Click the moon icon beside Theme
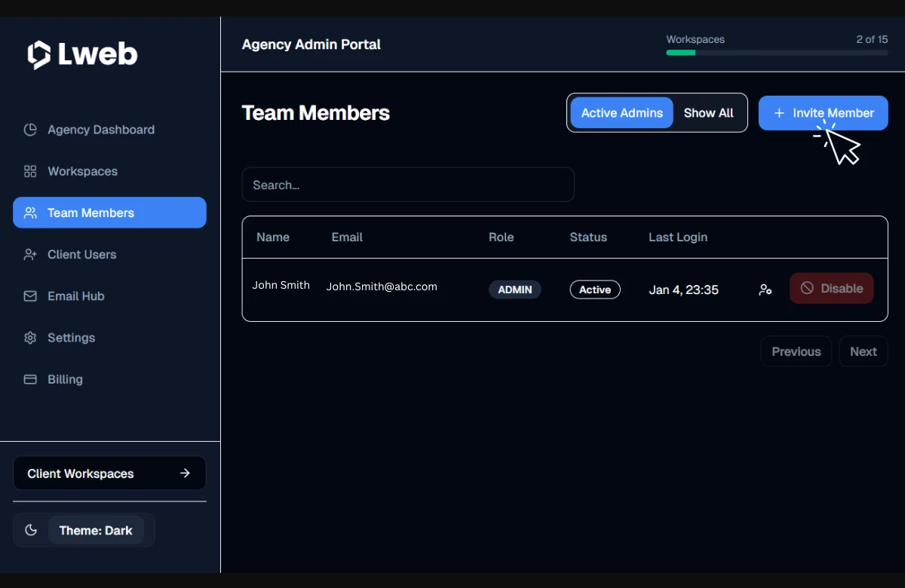The width and height of the screenshot is (905, 588). [31, 530]
